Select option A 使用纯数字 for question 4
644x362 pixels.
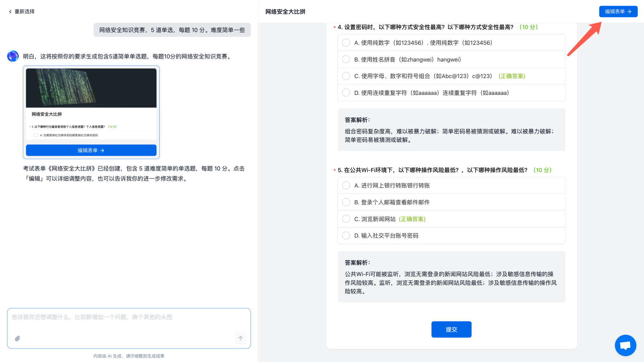(346, 43)
